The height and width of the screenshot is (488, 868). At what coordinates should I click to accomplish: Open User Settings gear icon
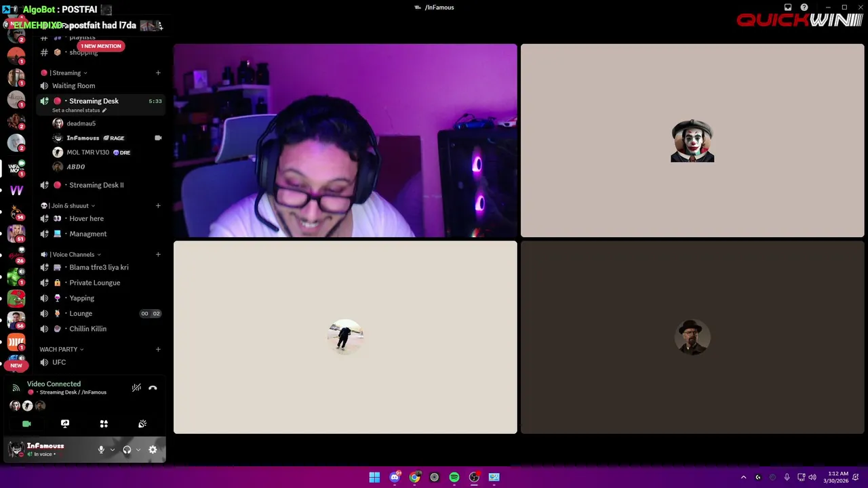point(153,449)
